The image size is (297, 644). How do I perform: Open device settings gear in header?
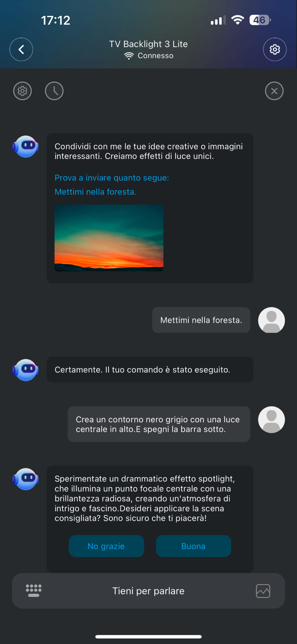(x=275, y=49)
